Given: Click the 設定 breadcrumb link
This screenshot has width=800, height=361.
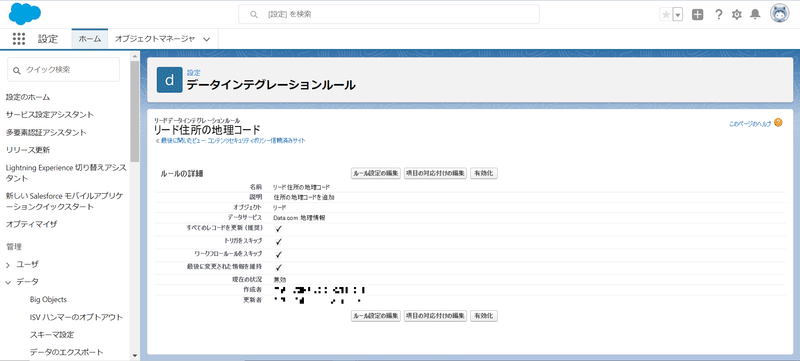Looking at the screenshot, I should pos(193,73).
